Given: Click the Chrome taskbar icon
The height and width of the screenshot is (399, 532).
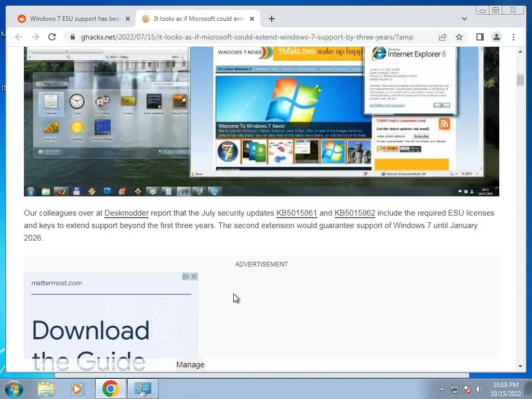Looking at the screenshot, I should [x=110, y=389].
